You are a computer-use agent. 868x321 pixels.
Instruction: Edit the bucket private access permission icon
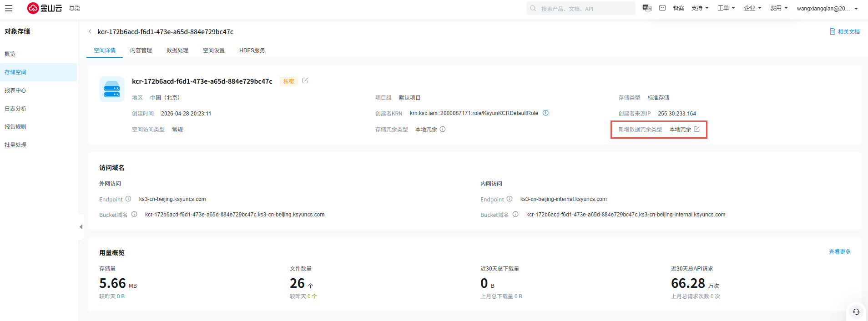305,80
